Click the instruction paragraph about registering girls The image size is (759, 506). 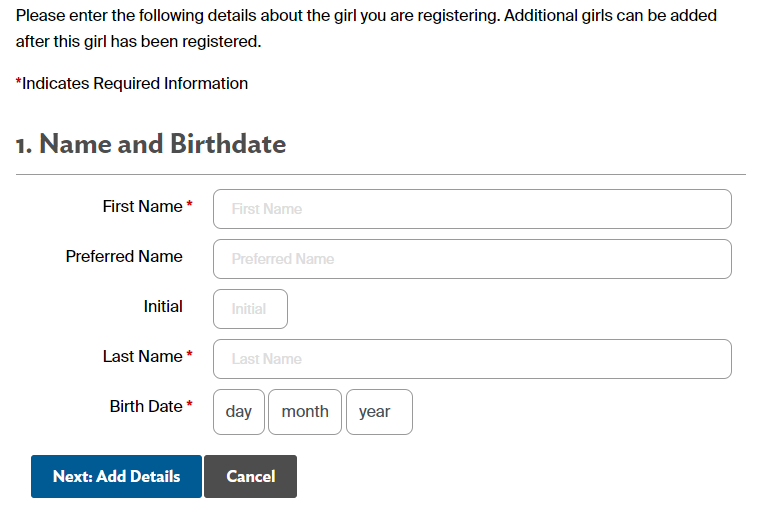tap(366, 29)
